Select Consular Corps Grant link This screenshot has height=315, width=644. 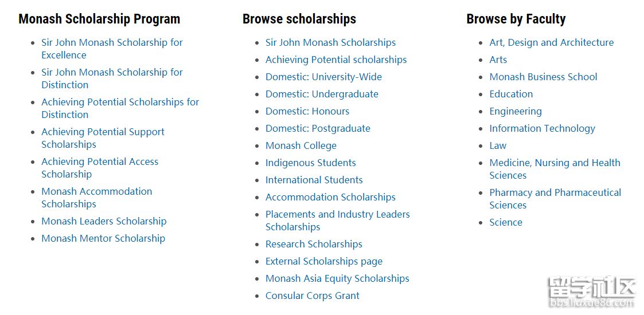click(313, 296)
